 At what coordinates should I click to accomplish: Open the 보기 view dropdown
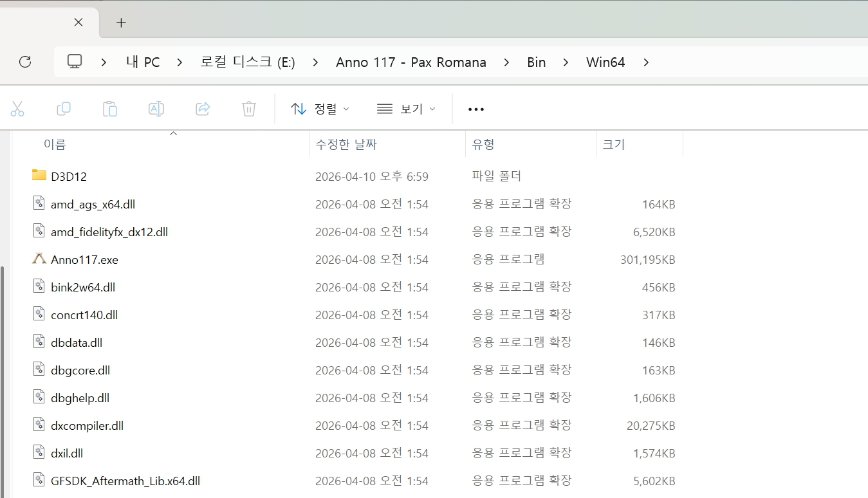(x=407, y=109)
